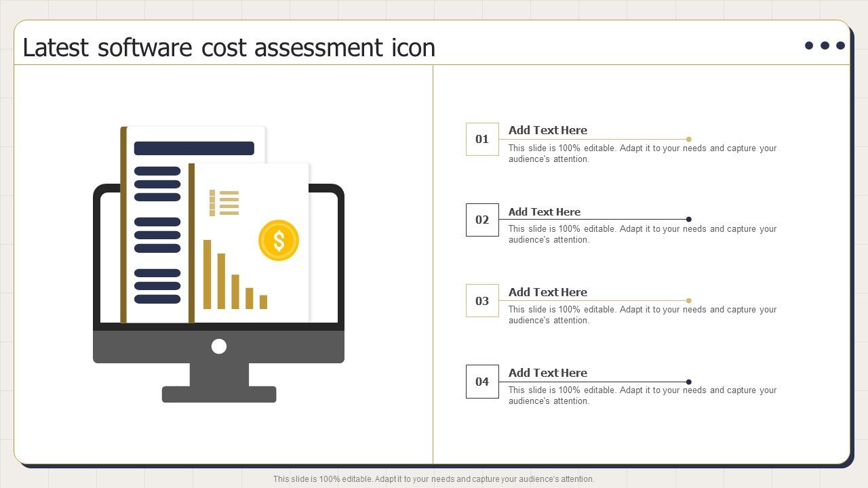Click the description paragraph under item 03
The height and width of the screenshot is (488, 868).
(x=643, y=315)
